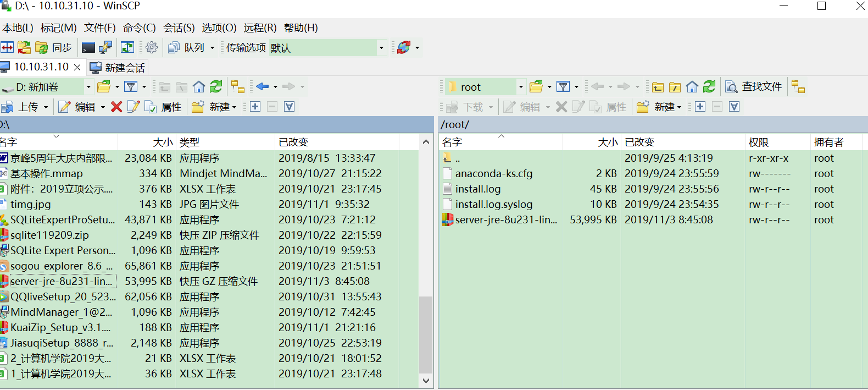
Task: Click the local 编辑 edit button
Action: [77, 107]
